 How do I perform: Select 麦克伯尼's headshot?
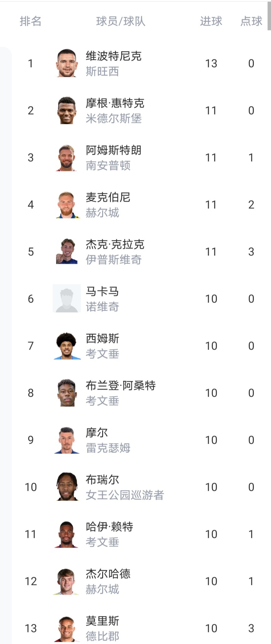point(67,204)
